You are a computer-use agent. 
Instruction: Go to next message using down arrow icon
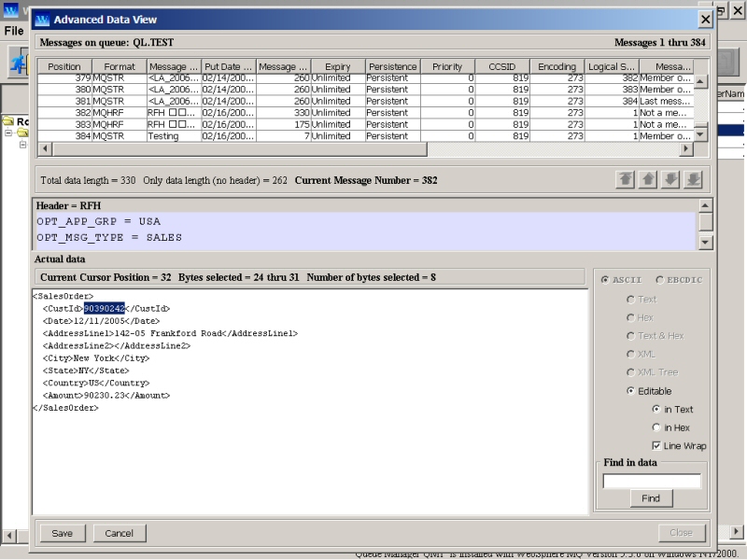670,179
